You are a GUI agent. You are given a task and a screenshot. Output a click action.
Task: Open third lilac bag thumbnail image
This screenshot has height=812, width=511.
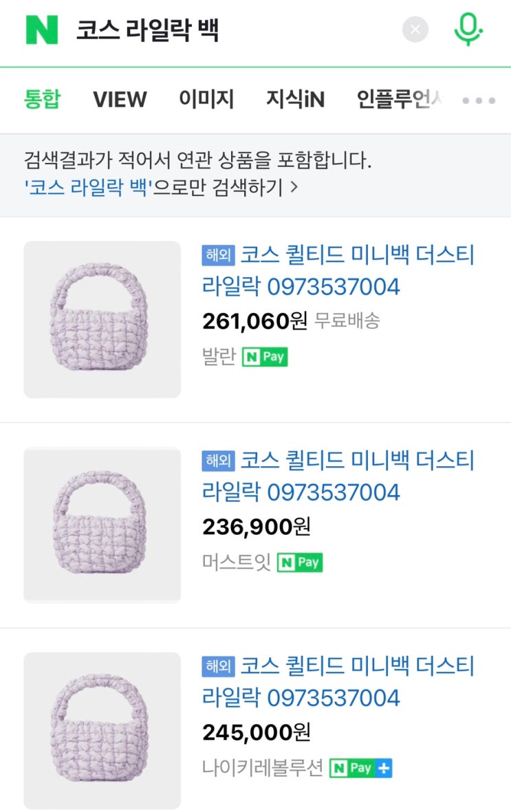[x=102, y=730]
